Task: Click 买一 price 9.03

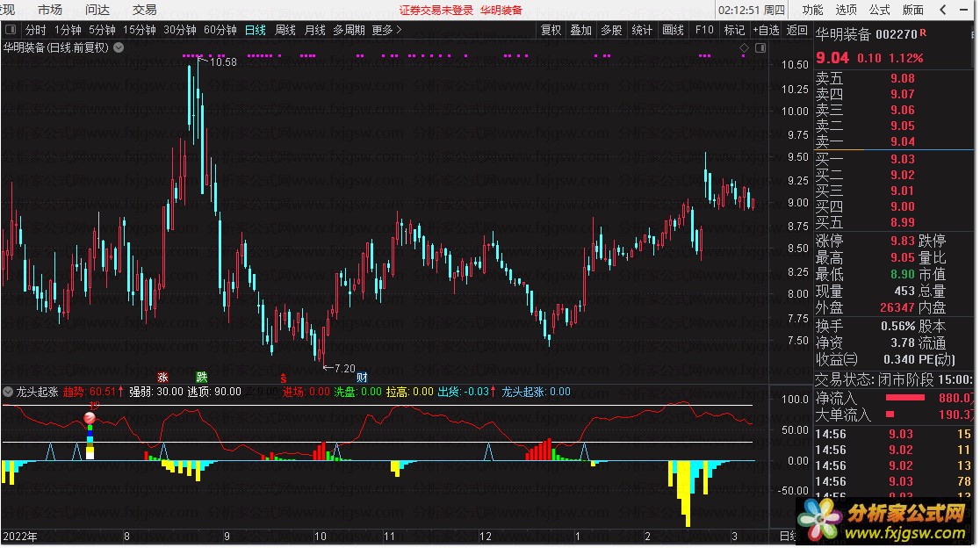Action: pyautogui.click(x=903, y=159)
